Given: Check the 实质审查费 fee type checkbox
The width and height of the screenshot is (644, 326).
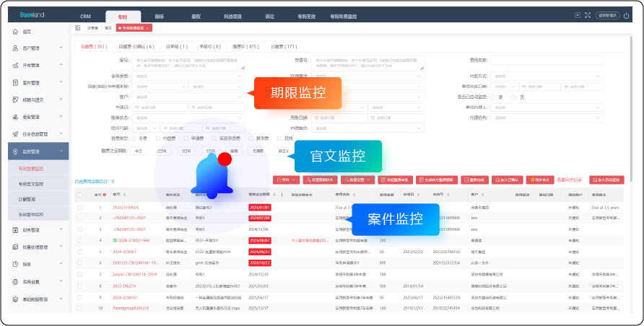Looking at the screenshot, I should pyautogui.click(x=214, y=138).
